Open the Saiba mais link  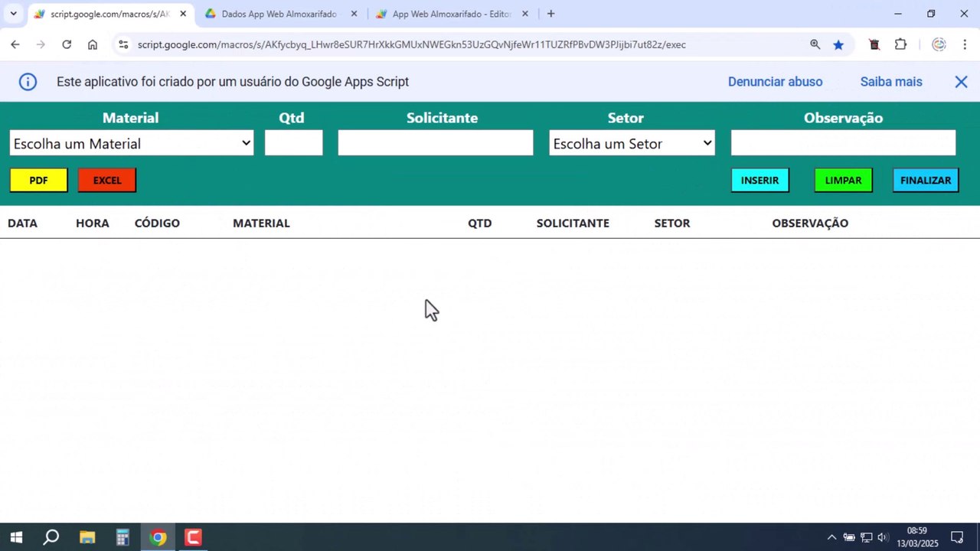click(891, 82)
